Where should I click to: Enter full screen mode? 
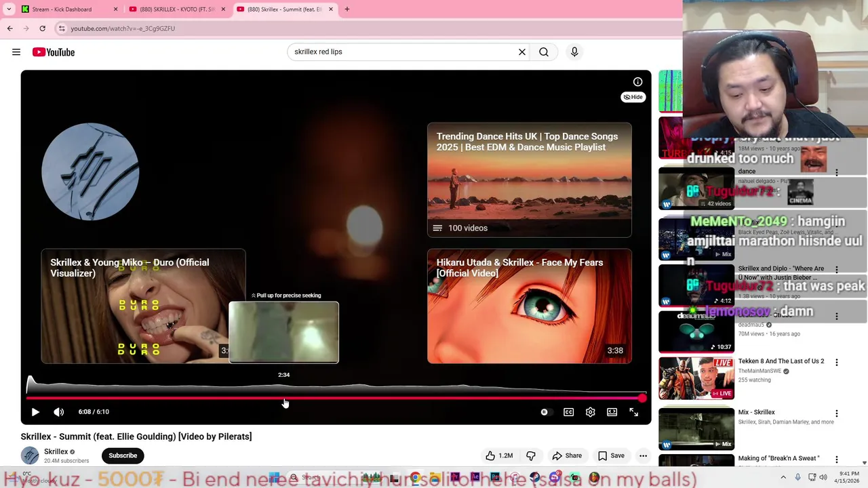[x=633, y=411]
